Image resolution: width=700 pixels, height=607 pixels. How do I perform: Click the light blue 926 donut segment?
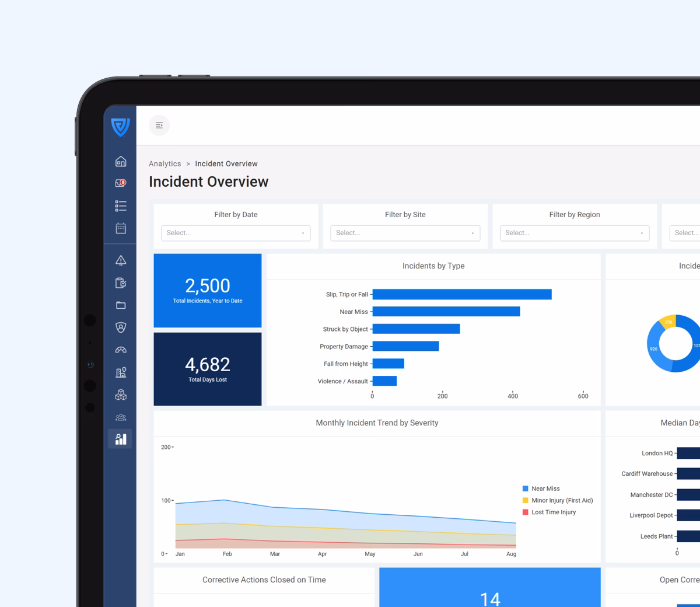coord(654,348)
